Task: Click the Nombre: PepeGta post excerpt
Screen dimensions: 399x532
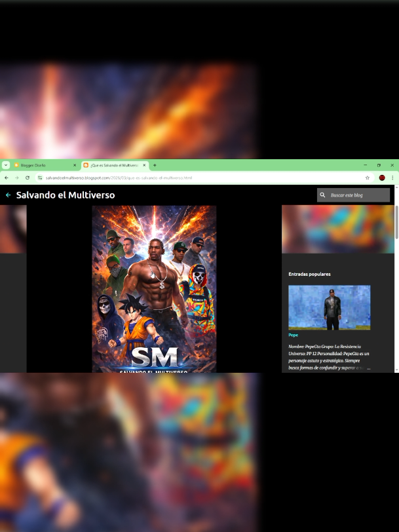Action: click(329, 357)
